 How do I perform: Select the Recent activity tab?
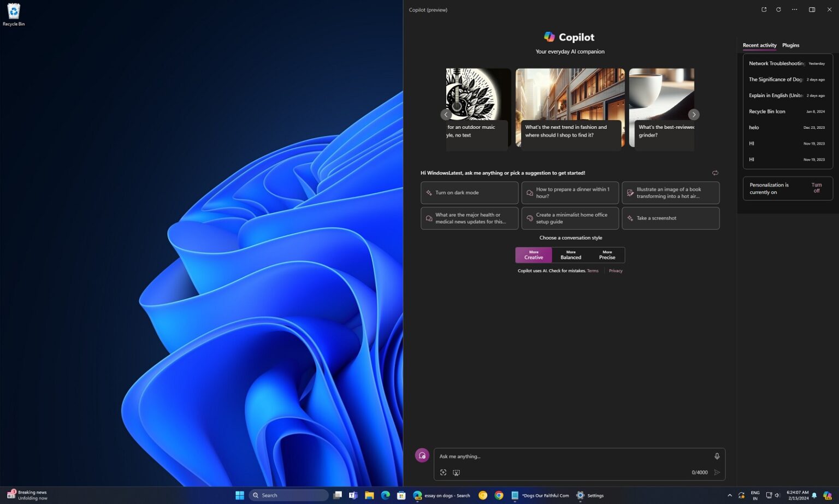coord(759,45)
